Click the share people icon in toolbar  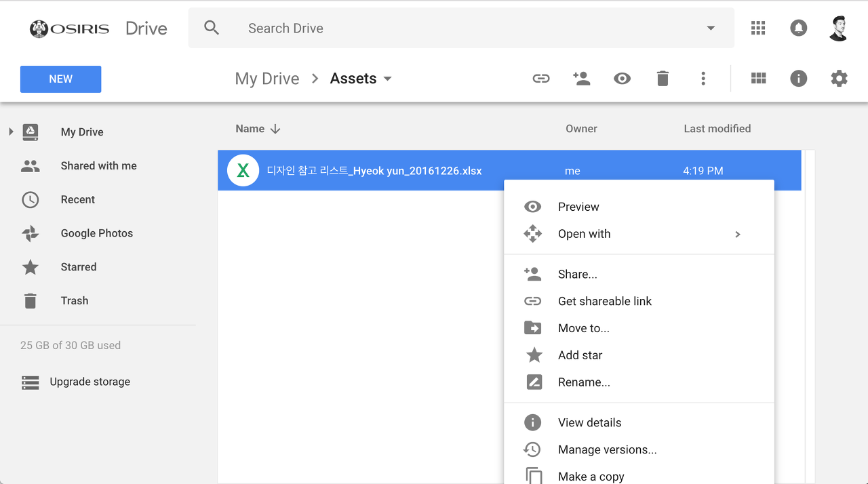click(581, 79)
